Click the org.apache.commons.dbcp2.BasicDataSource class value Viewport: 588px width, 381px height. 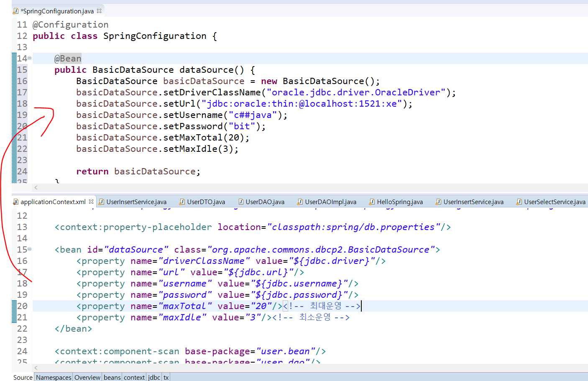(321, 250)
